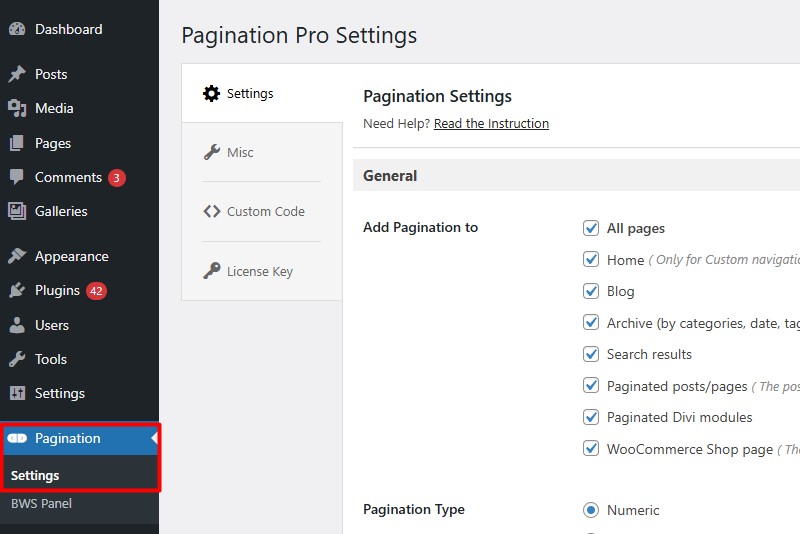Image resolution: width=800 pixels, height=534 pixels.
Task: Open the Galleries menu item
Action: [79, 211]
